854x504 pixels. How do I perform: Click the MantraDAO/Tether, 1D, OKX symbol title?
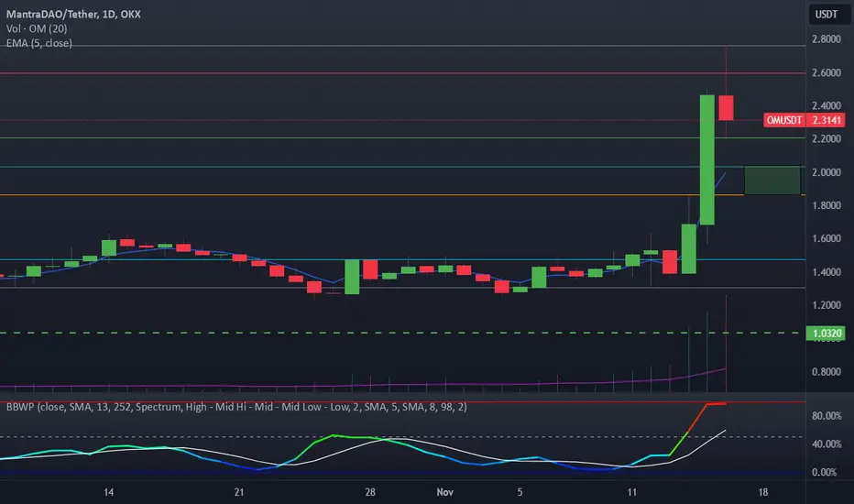[x=73, y=14]
